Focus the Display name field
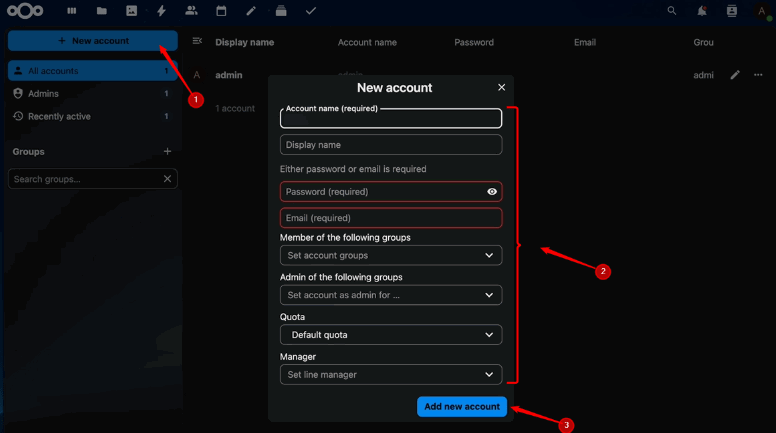This screenshot has height=433, width=776. pos(391,144)
